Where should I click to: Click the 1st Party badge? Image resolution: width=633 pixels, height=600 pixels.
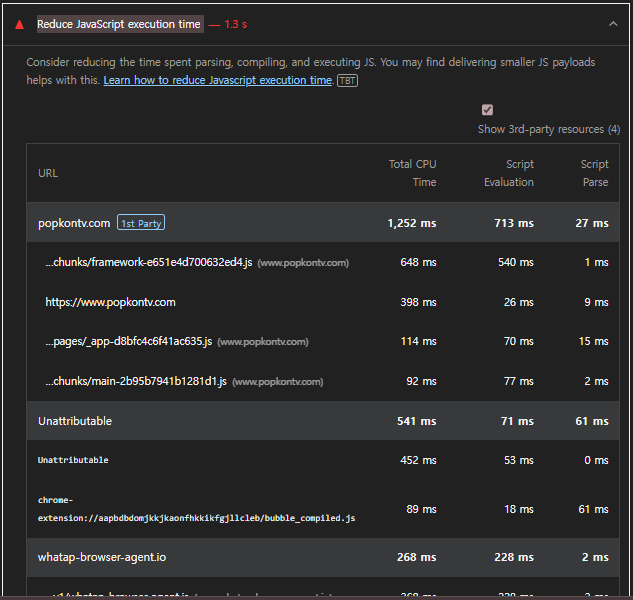click(x=141, y=223)
